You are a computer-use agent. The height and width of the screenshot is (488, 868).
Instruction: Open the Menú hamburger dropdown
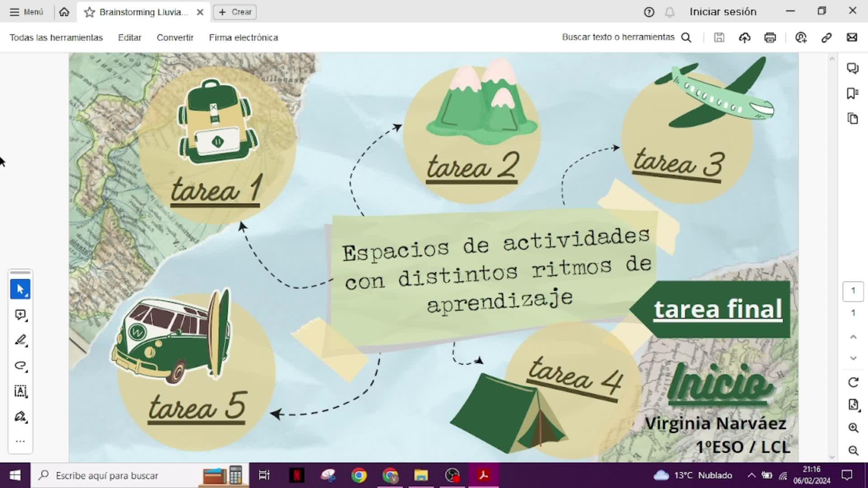click(27, 12)
